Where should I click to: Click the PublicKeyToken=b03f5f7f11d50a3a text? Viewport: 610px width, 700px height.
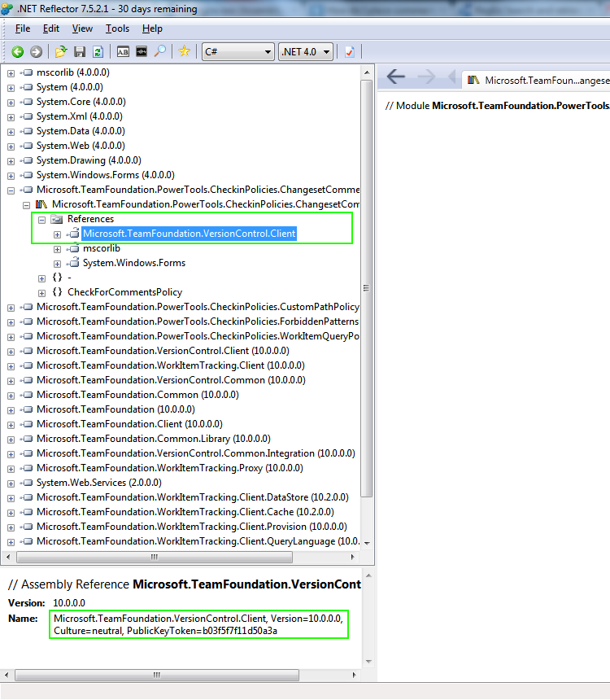(202, 631)
